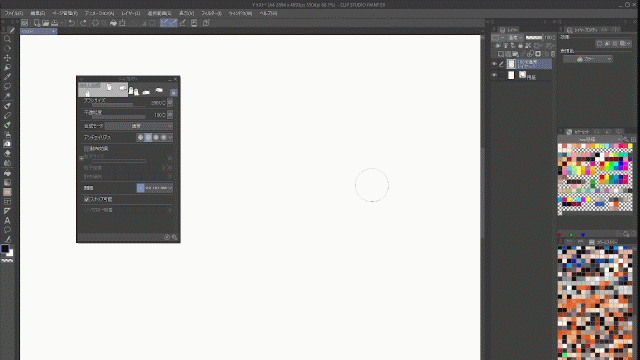Toggle visibility eye of the selected top layer
The image size is (640, 360).
click(494, 64)
